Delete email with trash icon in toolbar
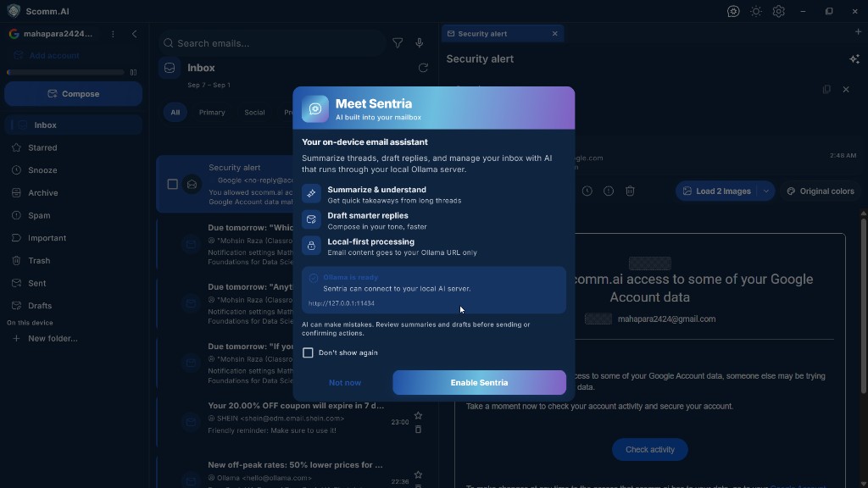The height and width of the screenshot is (488, 868). 630,191
